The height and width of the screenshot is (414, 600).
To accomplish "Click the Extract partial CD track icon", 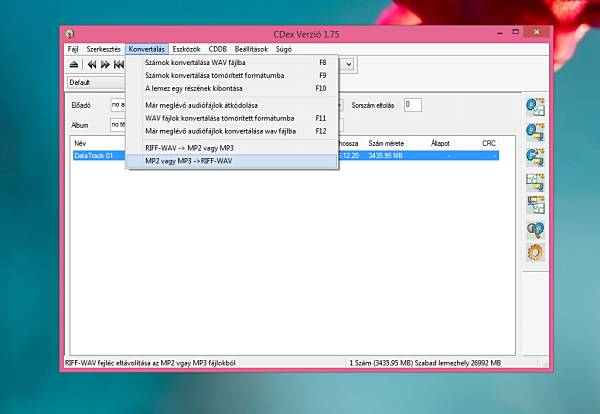I will 535,157.
